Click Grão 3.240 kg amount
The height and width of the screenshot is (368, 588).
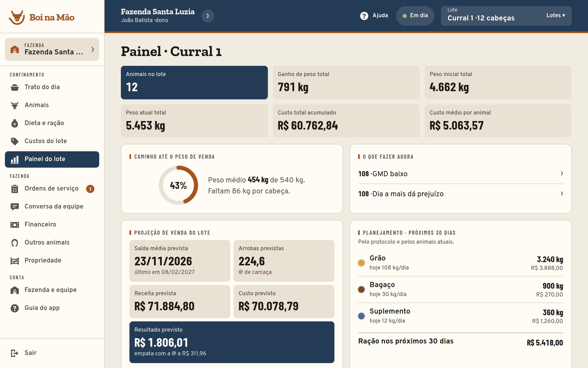[550, 259]
